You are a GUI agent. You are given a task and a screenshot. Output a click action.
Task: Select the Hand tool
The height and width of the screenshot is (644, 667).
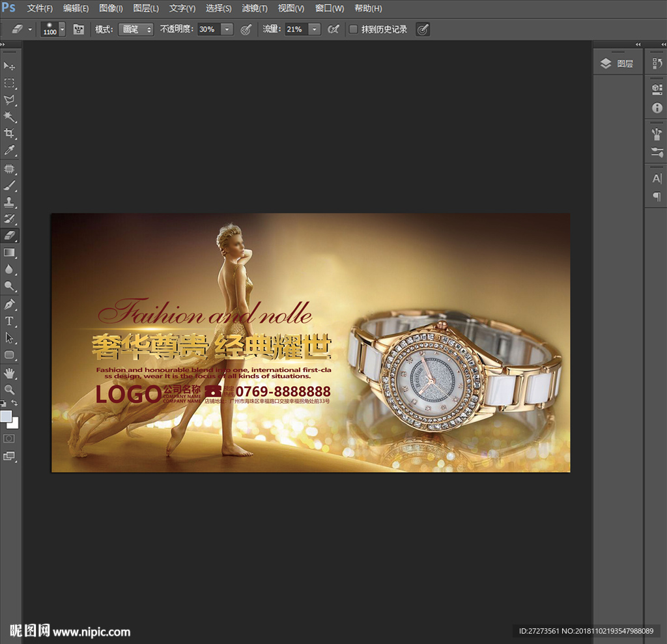pos(9,374)
